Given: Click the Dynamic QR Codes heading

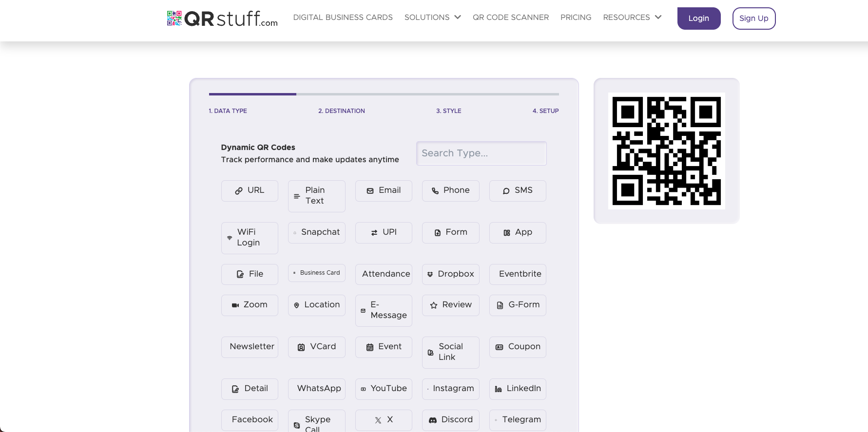Looking at the screenshot, I should (258, 148).
